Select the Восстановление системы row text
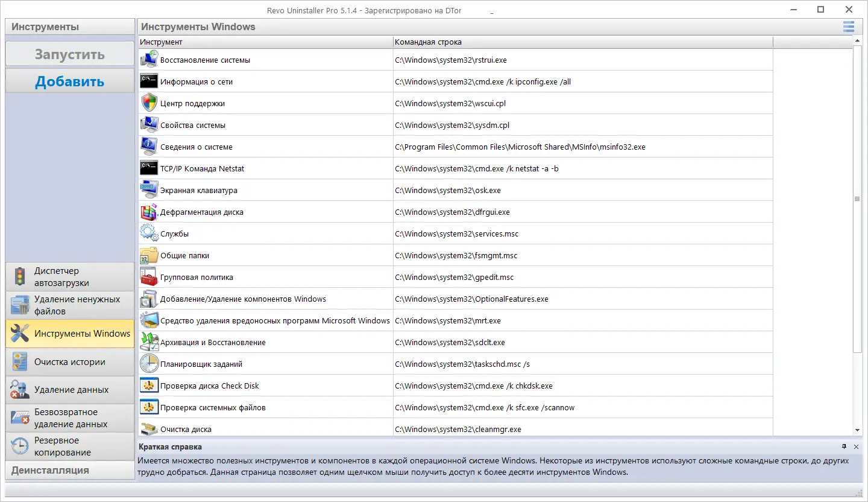The image size is (868, 502). 205,60
